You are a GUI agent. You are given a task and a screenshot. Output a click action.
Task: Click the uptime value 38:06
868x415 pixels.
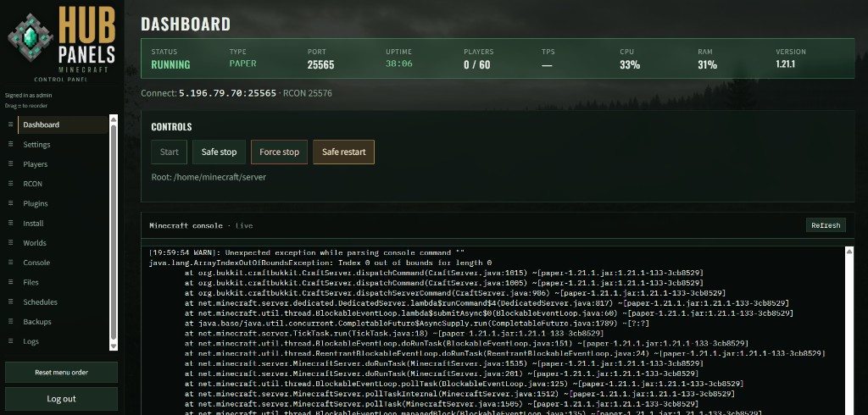pos(399,64)
